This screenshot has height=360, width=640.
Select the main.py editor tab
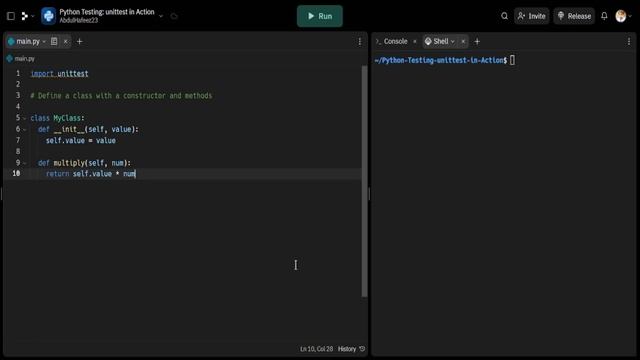28,41
